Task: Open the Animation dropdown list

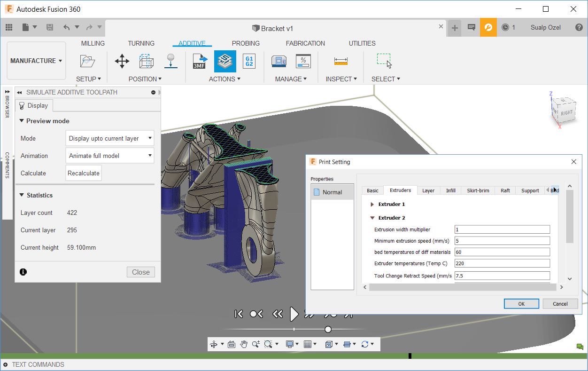Action: pos(110,156)
